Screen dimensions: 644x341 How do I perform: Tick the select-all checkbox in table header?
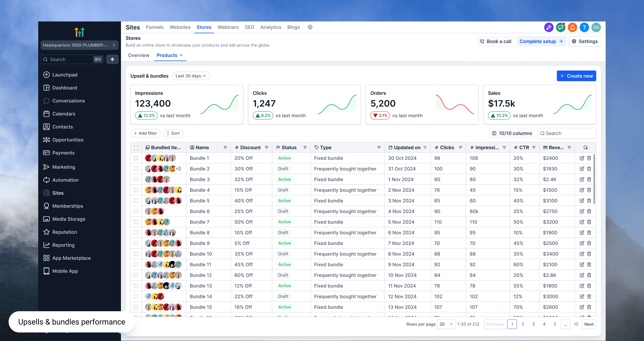coord(136,148)
